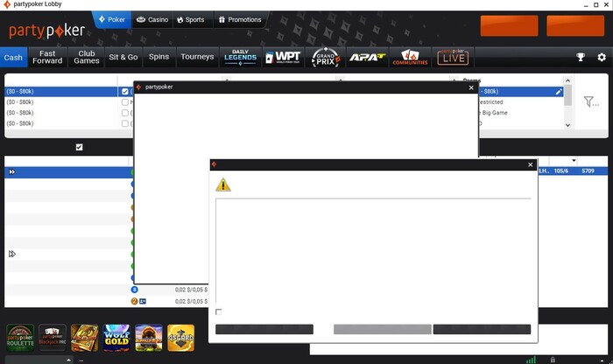Tick the checkbox in the warning dialog
Viewport: 613px width, 364px height.
coord(219,311)
